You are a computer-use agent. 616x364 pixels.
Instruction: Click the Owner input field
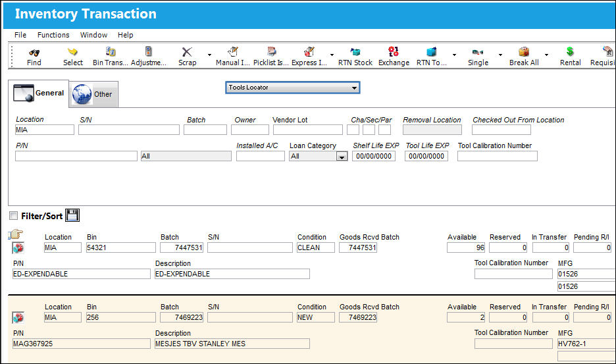(250, 130)
